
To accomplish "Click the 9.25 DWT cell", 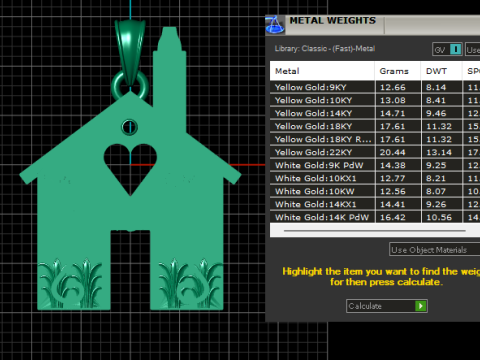I will [442, 165].
